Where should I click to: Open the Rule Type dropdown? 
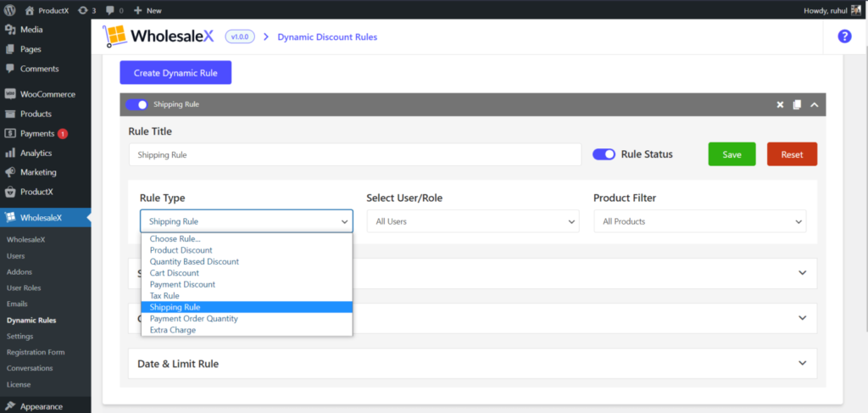tap(247, 220)
